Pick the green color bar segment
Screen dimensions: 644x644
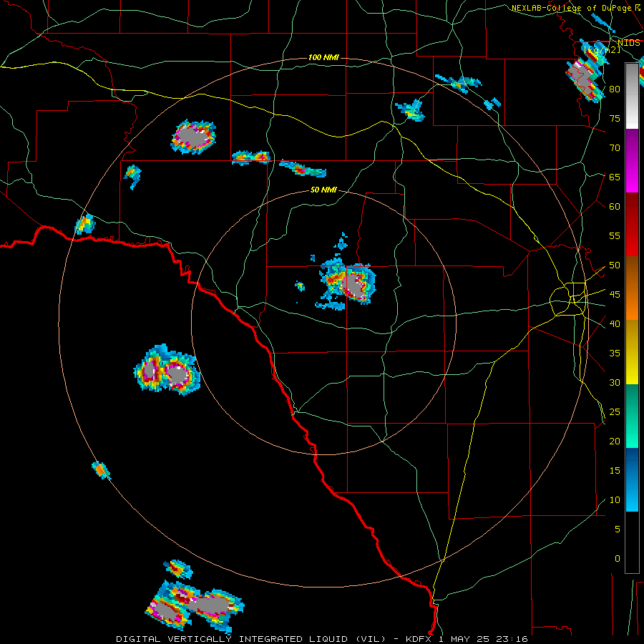click(632, 416)
